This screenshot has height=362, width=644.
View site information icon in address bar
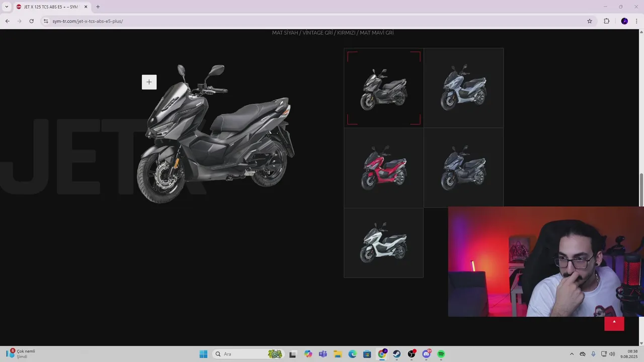(46, 21)
